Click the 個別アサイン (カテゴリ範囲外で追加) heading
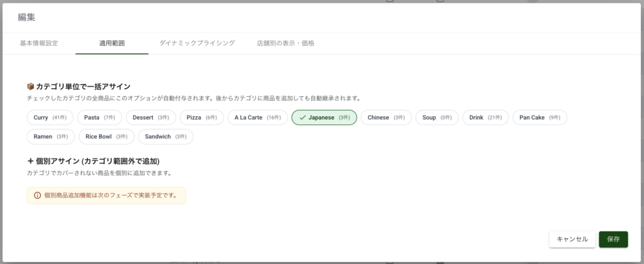The height and width of the screenshot is (264, 644). [x=97, y=161]
